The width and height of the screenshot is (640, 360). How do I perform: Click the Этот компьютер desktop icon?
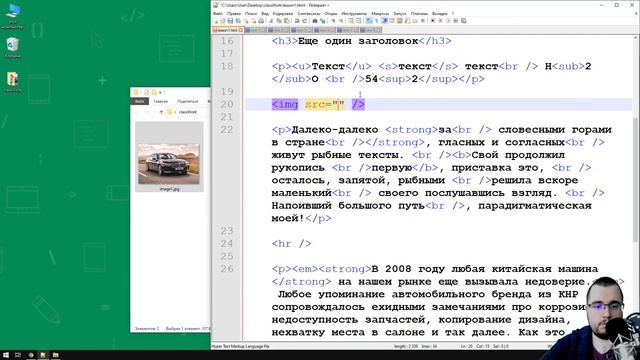tap(12, 17)
